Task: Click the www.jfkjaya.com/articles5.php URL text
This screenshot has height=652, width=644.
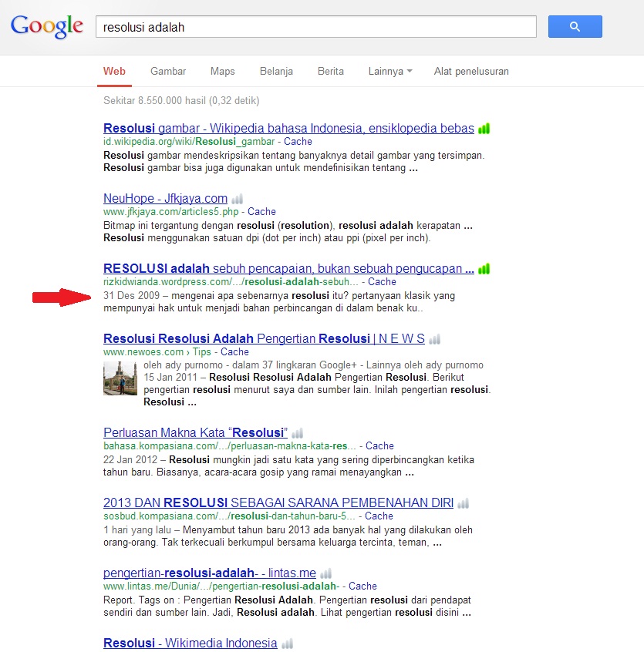Action: pyautogui.click(x=171, y=212)
